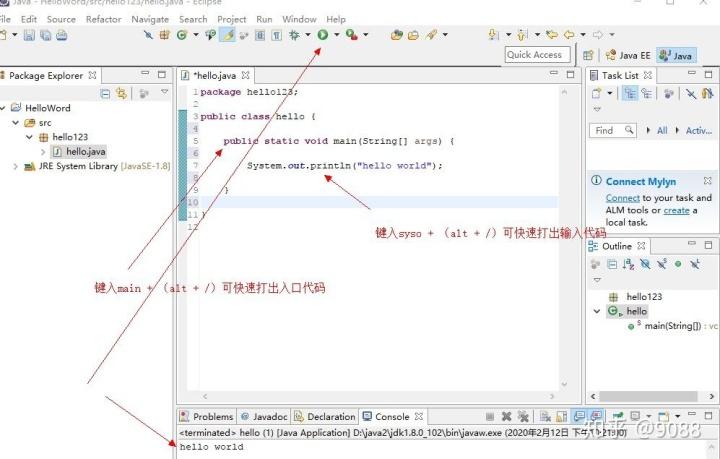This screenshot has height=459, width=720.
Task: Collapse the src folder node
Action: [x=16, y=123]
